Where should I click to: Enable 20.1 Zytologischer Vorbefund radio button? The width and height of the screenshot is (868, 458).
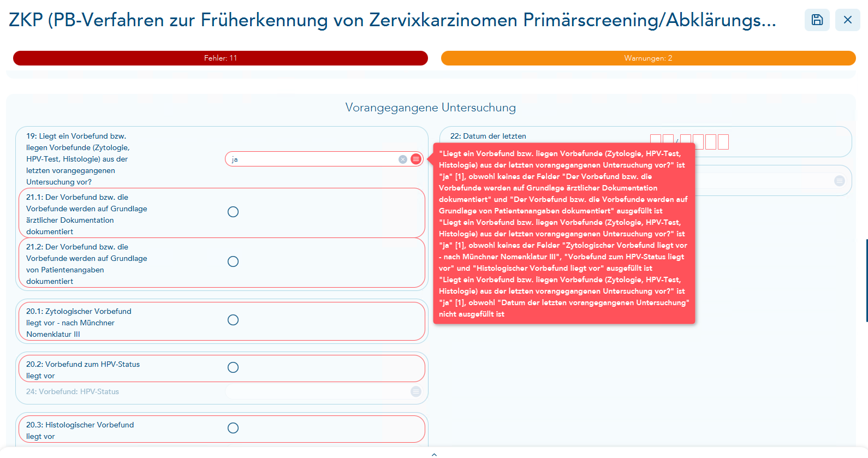[233, 320]
